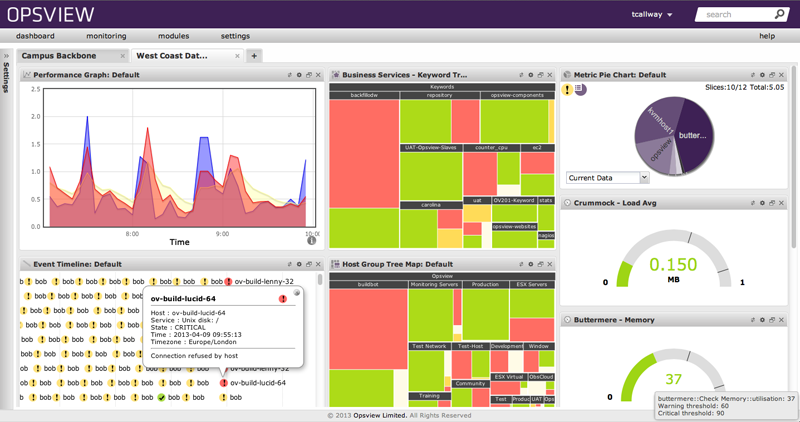Click the info icon below performance graph
Viewport: 800px width, 422px height.
pyautogui.click(x=311, y=241)
